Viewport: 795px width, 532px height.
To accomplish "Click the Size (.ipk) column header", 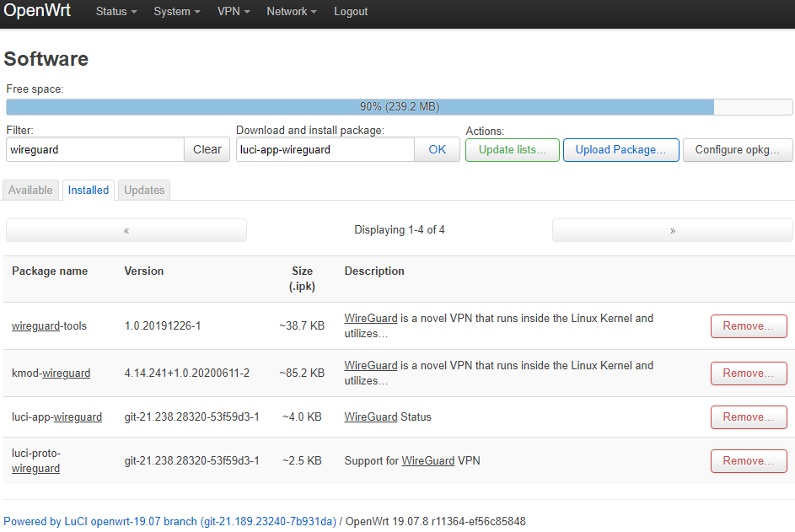I will (x=302, y=279).
